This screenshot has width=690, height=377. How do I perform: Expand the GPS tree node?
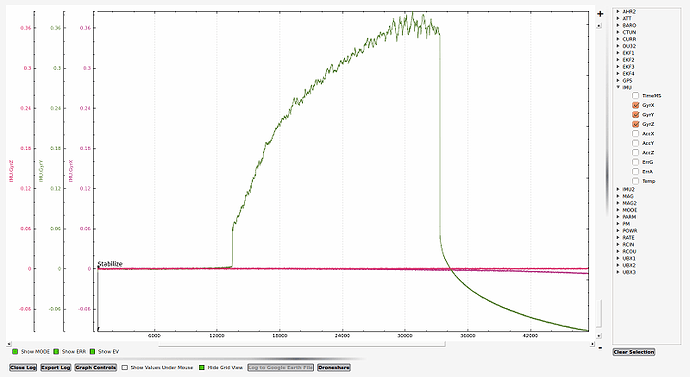[618, 81]
